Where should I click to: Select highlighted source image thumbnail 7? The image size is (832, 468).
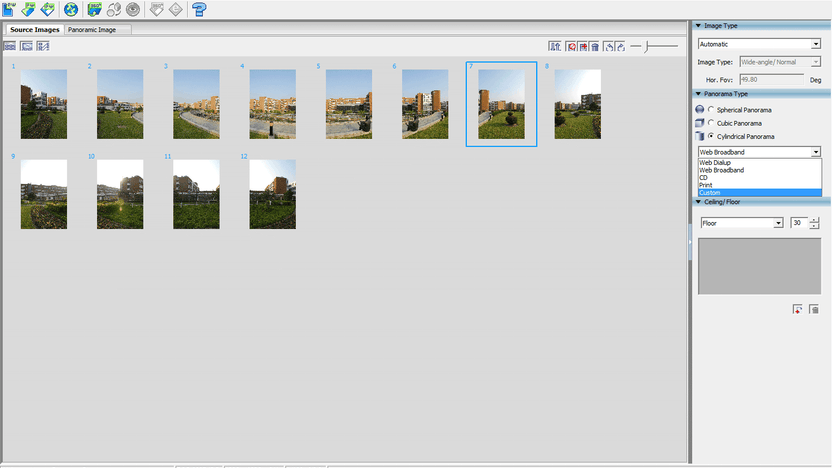(501, 104)
